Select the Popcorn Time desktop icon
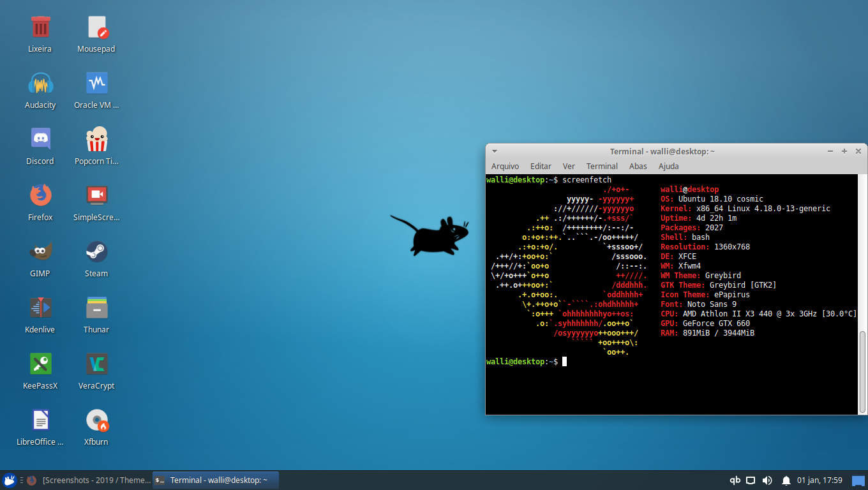 (x=96, y=140)
